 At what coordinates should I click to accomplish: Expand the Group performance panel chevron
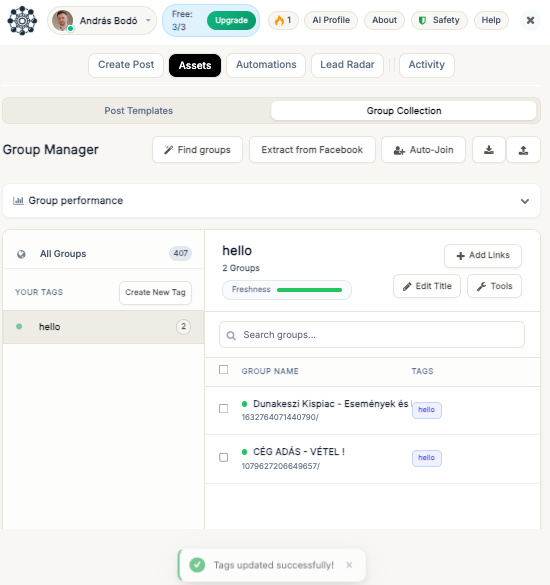click(x=525, y=201)
